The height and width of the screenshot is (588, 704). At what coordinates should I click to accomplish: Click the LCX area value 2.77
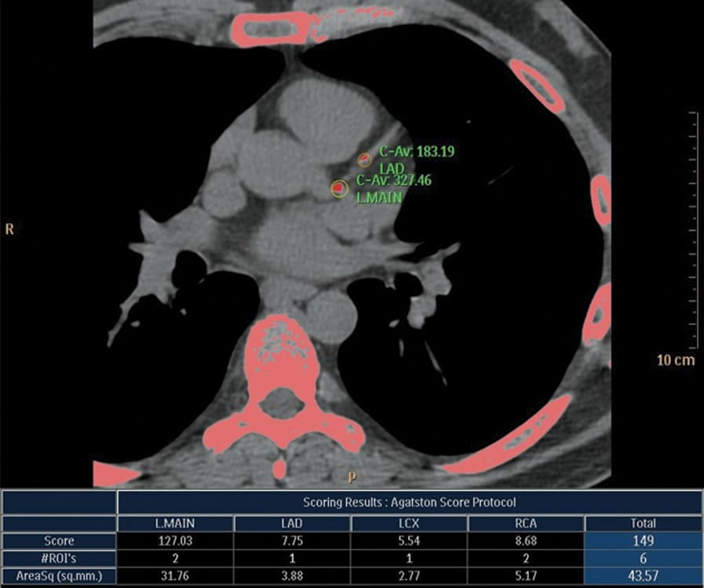409,576
